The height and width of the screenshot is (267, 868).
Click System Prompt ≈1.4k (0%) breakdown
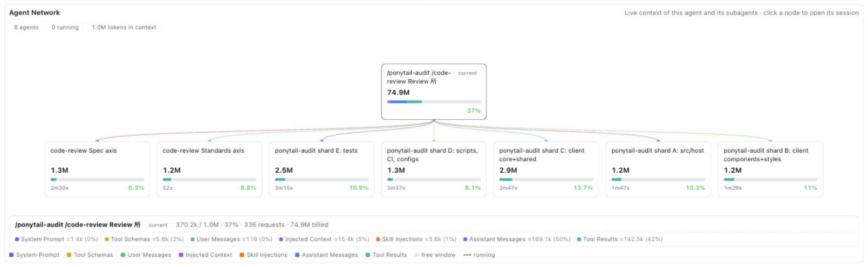pos(57,239)
